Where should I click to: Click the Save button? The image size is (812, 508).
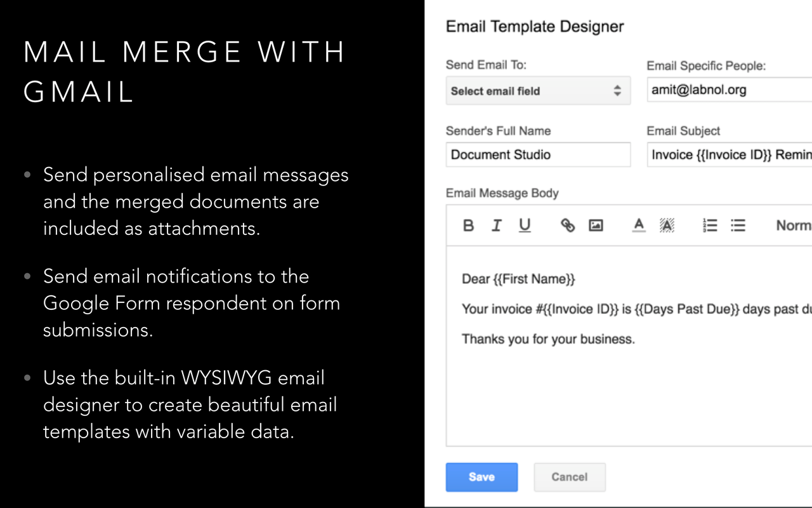(481, 477)
